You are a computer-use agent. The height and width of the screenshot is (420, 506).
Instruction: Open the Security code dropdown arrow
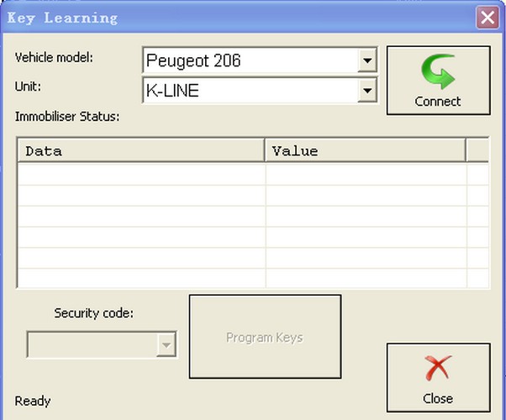[166, 344]
